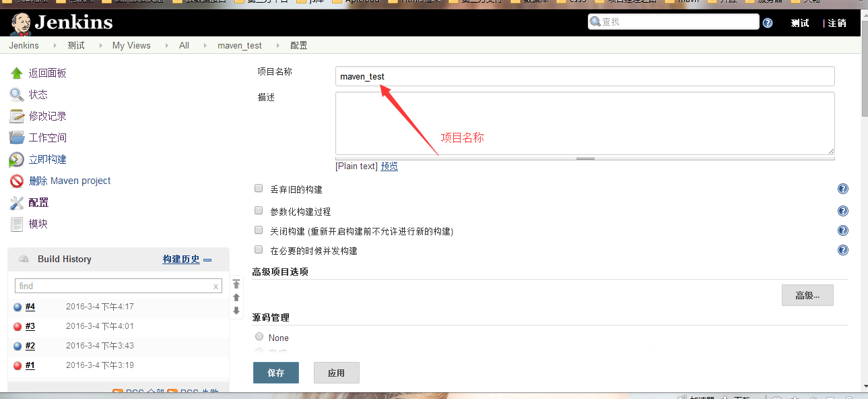Click 保存 save button
This screenshot has width=868, height=399.
[x=276, y=373]
